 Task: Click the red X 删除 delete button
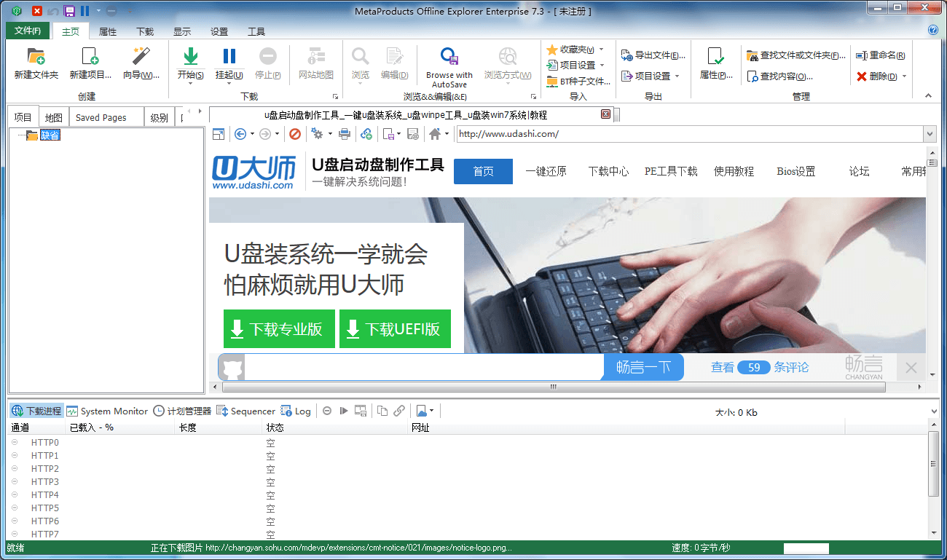877,76
